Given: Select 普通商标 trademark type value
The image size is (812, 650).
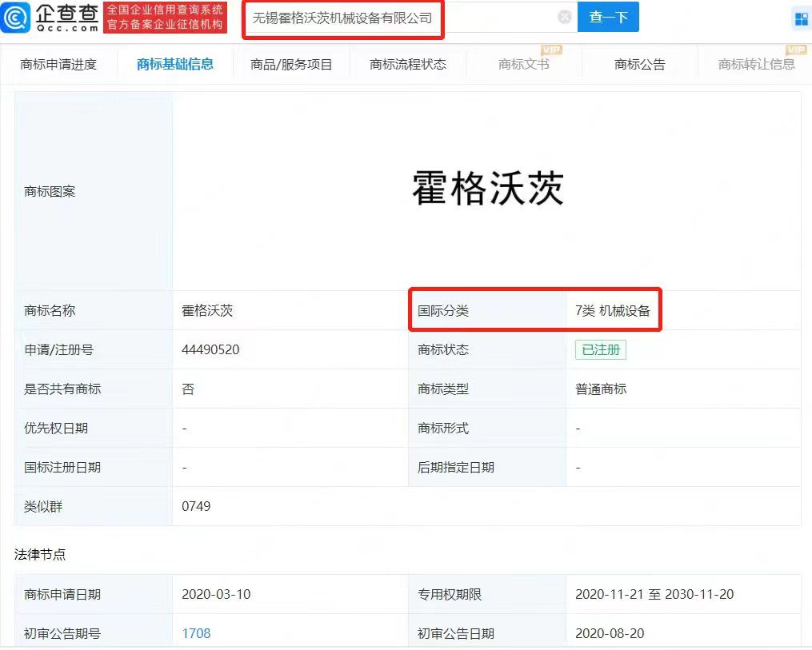Looking at the screenshot, I should click(x=601, y=389).
